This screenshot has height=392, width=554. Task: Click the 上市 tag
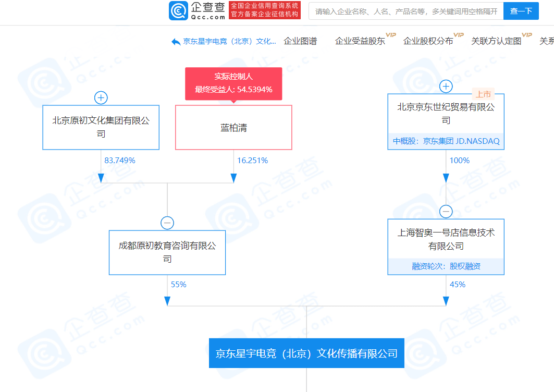click(483, 94)
